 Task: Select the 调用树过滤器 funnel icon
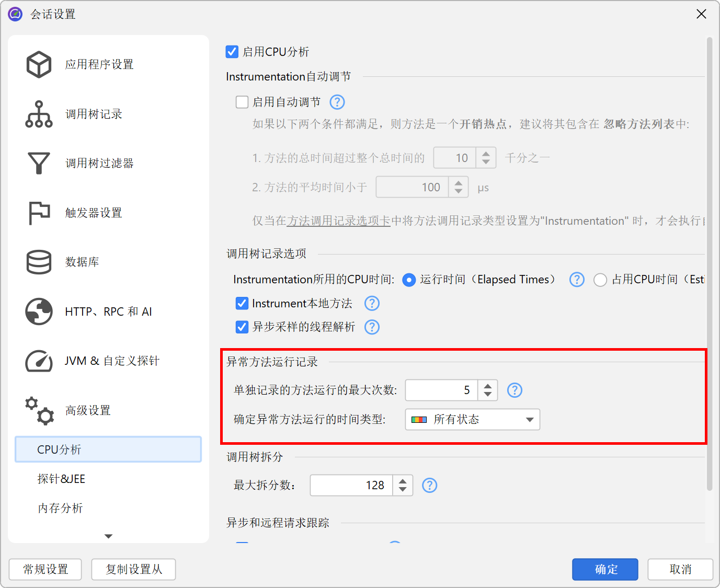pos(39,163)
